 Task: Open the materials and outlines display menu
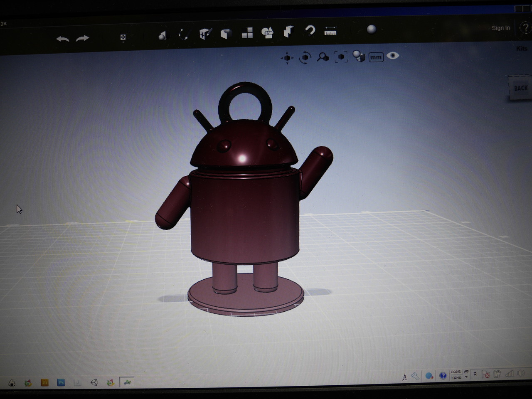click(x=359, y=56)
